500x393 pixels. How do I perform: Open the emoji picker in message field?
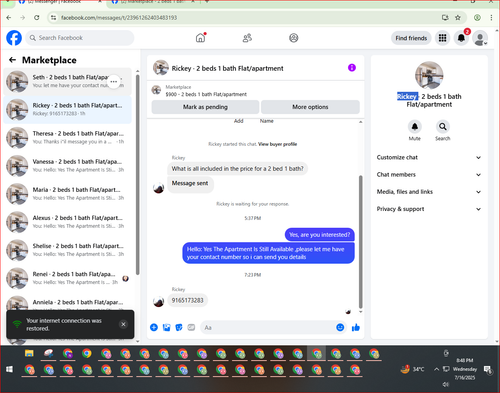coord(340,327)
